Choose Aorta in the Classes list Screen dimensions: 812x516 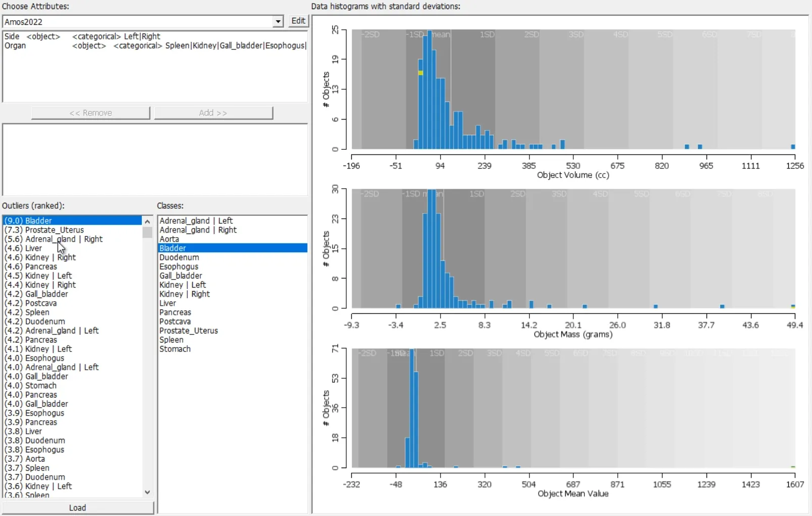169,239
